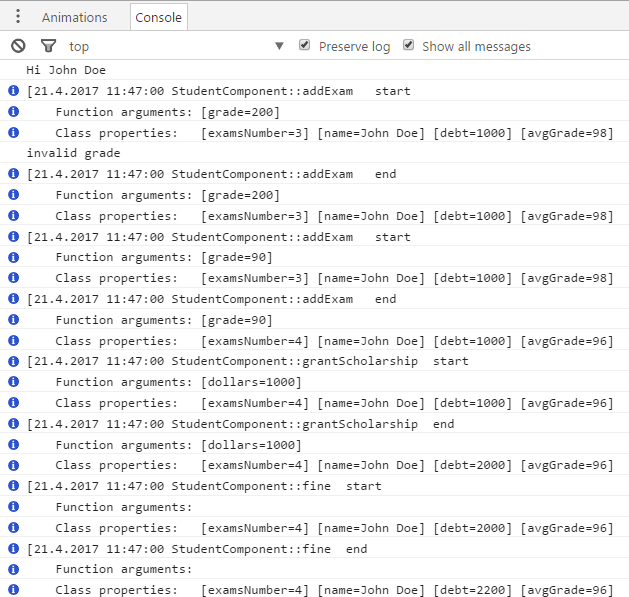629x597 pixels.
Task: Select the class properties line with debt=2200
Action: click(x=335, y=590)
